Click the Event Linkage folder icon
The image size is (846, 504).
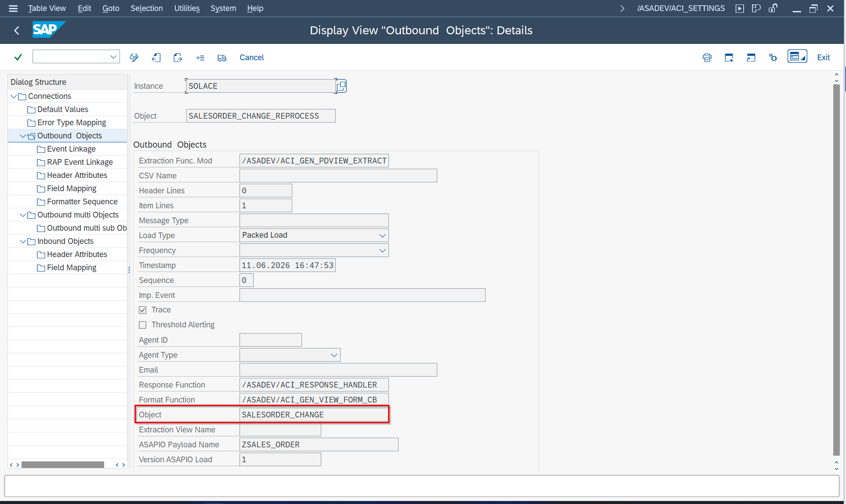(x=41, y=149)
